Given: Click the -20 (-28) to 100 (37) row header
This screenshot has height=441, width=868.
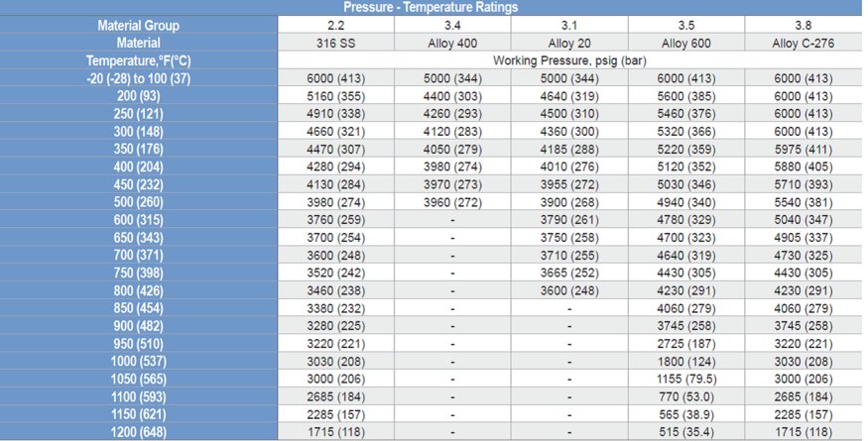Looking at the screenshot, I should 139,78.
